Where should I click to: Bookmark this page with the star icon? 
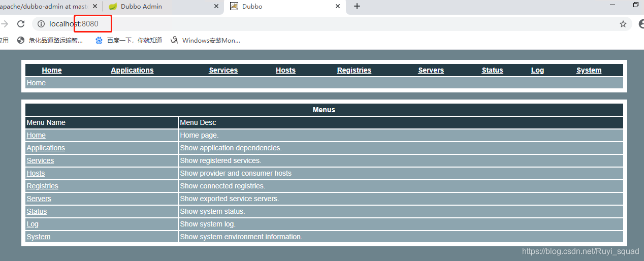(623, 24)
